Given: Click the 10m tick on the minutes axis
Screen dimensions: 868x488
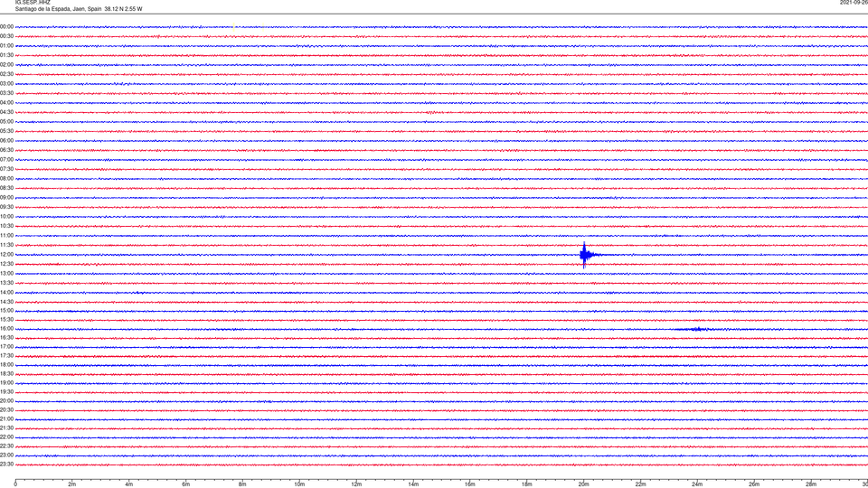Looking at the screenshot, I should pos(299,484).
